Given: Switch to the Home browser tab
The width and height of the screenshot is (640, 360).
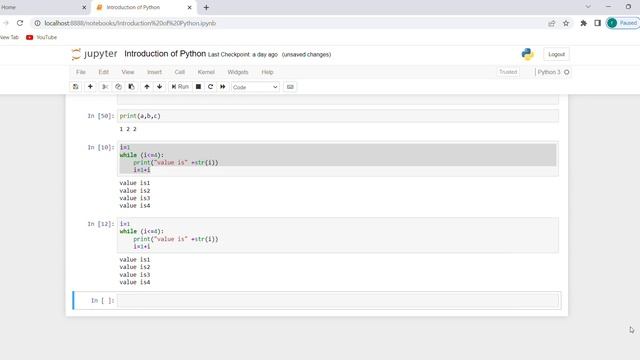Looking at the screenshot, I should click(x=41, y=7).
